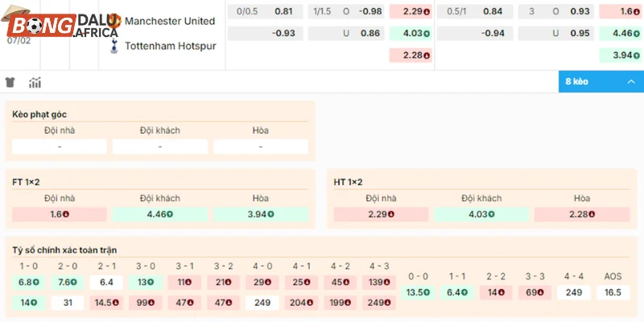This screenshot has width=644, height=322.
Task: Open the lineup jersey icon
Action: (10, 82)
